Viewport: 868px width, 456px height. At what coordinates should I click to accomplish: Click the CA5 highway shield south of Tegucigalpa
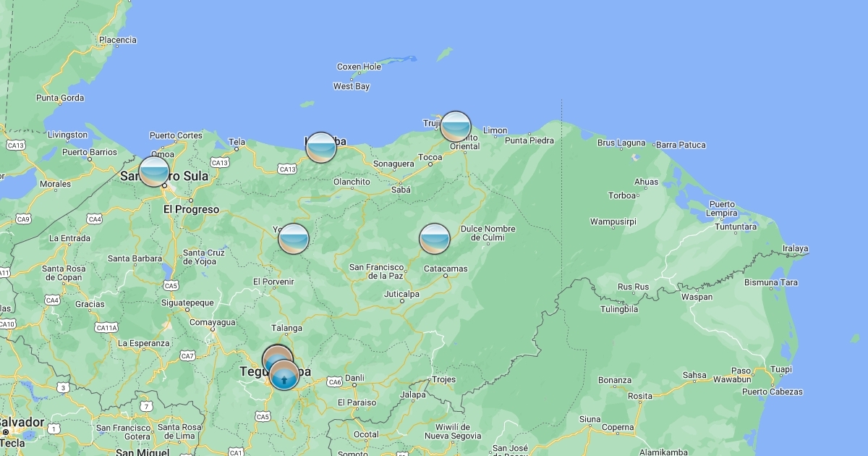point(263,416)
